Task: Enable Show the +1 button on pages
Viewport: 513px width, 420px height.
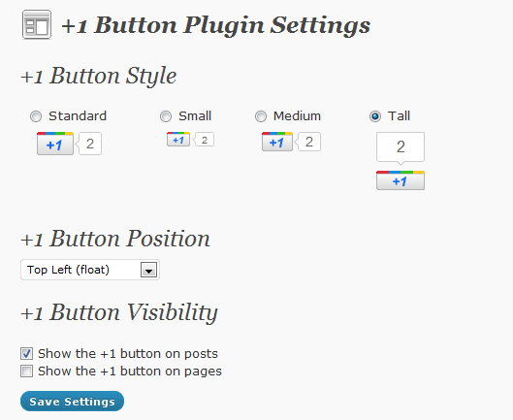Action: click(26, 372)
